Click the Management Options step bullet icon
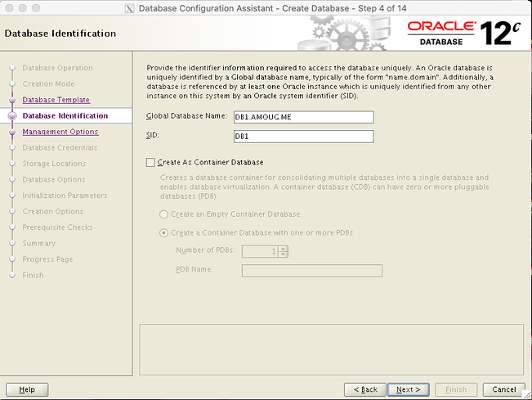The image size is (532, 400). (12, 132)
